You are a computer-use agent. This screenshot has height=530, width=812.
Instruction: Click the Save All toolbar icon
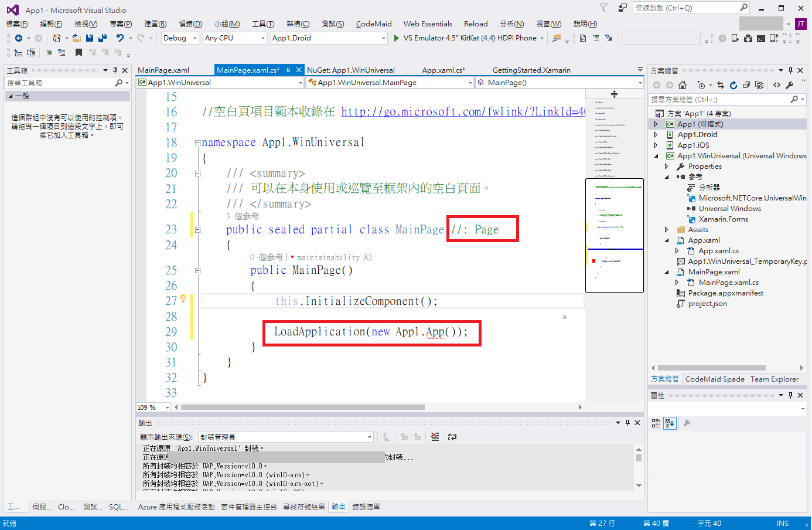103,38
